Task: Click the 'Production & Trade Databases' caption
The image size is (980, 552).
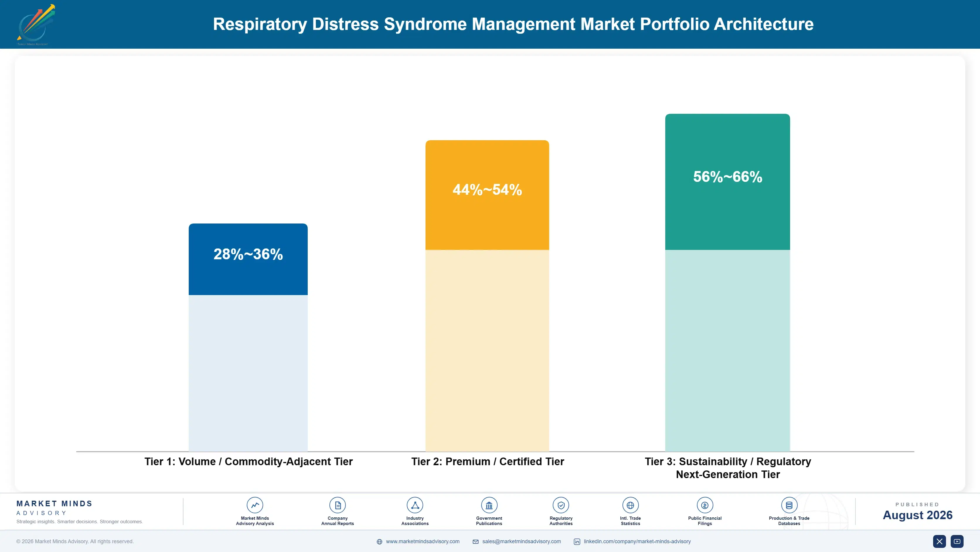Action: pyautogui.click(x=789, y=521)
